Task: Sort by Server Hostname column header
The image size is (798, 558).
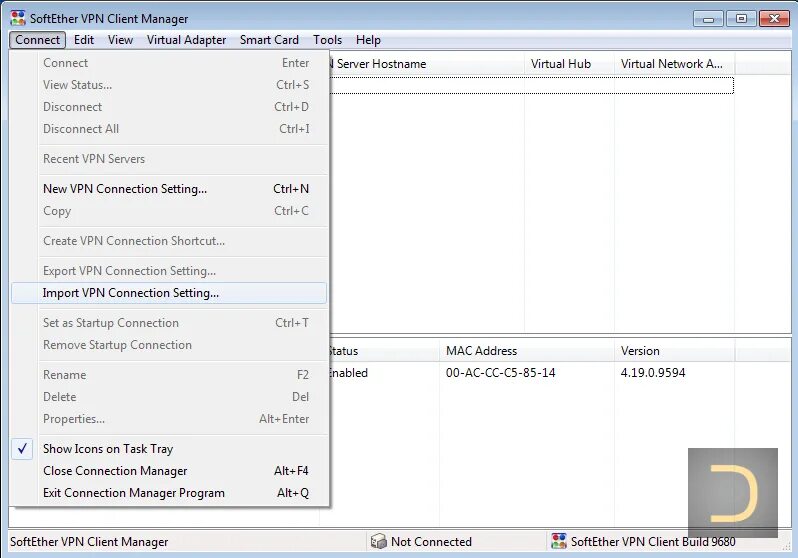Action: click(426, 64)
